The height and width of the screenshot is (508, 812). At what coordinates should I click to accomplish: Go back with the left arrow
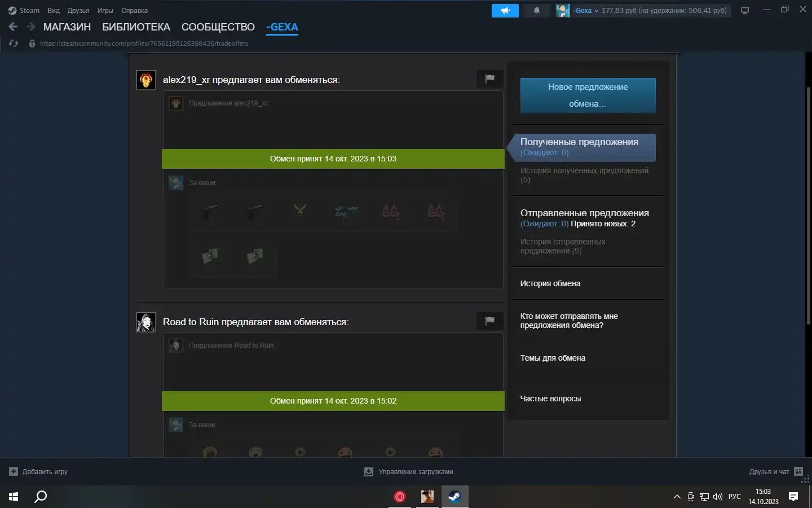point(13,27)
